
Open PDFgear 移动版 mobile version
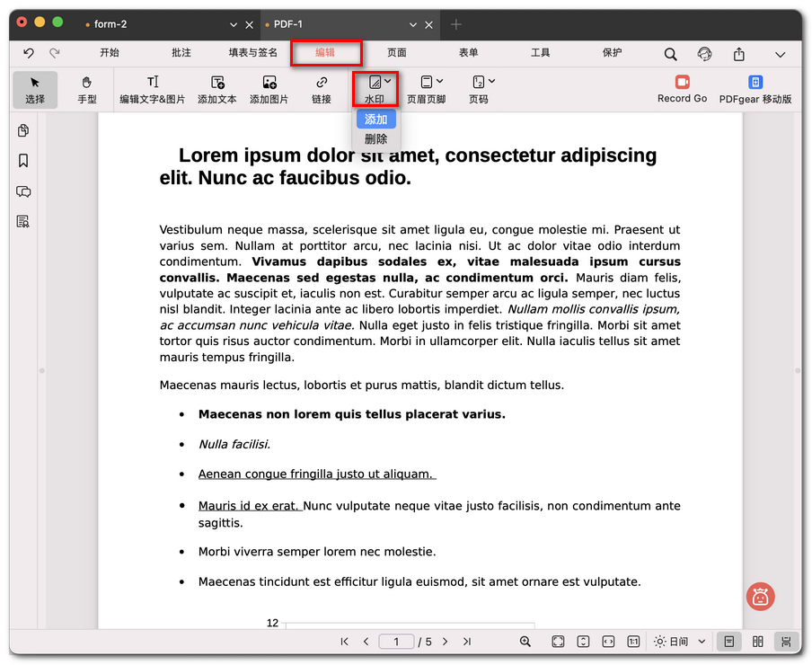click(755, 89)
